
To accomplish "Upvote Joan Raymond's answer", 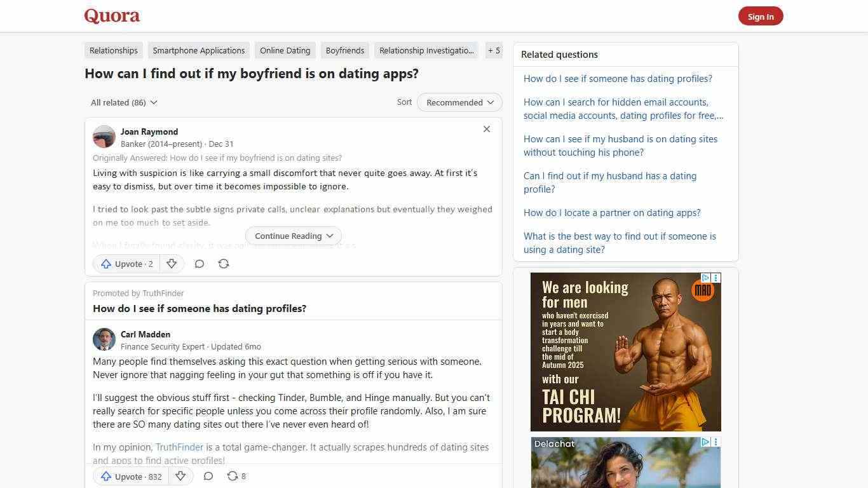I will 125,264.
